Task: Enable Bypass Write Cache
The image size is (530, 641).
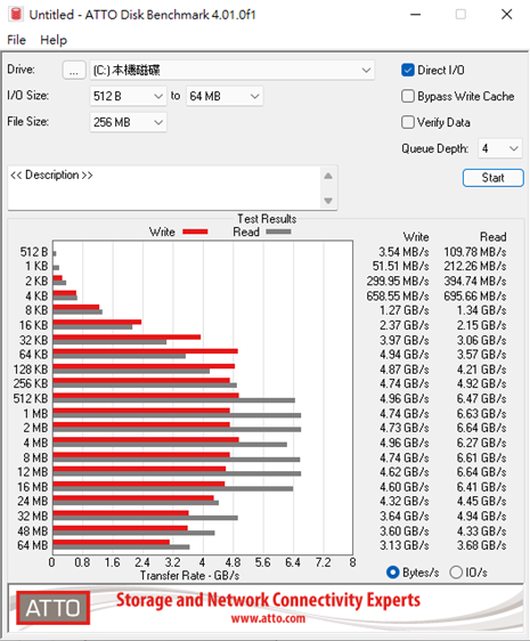Action: (408, 96)
